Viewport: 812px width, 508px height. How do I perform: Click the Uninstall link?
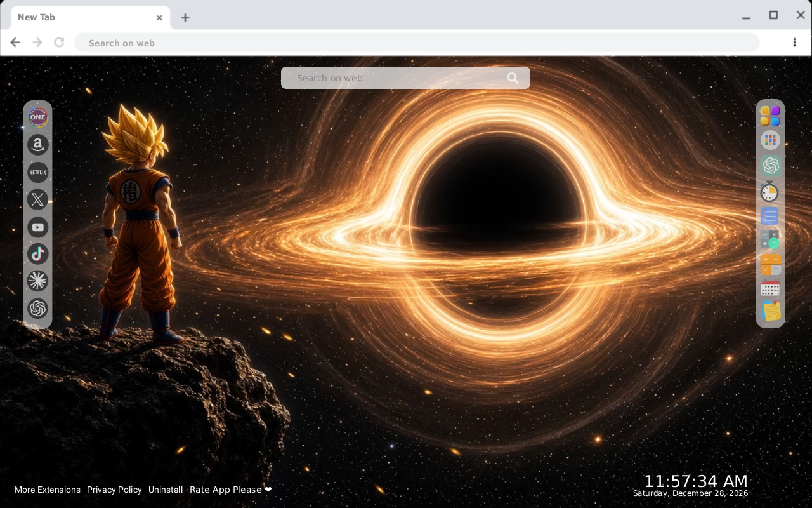[x=166, y=490]
